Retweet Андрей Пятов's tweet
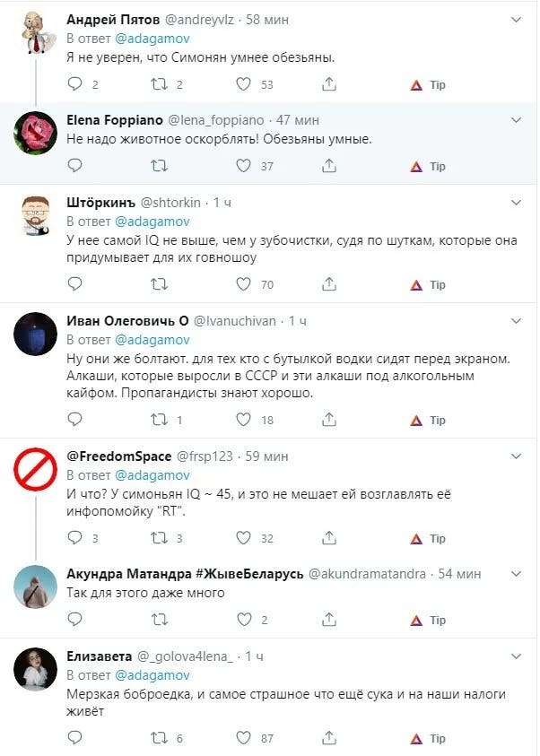540x756 pixels. pos(160,84)
